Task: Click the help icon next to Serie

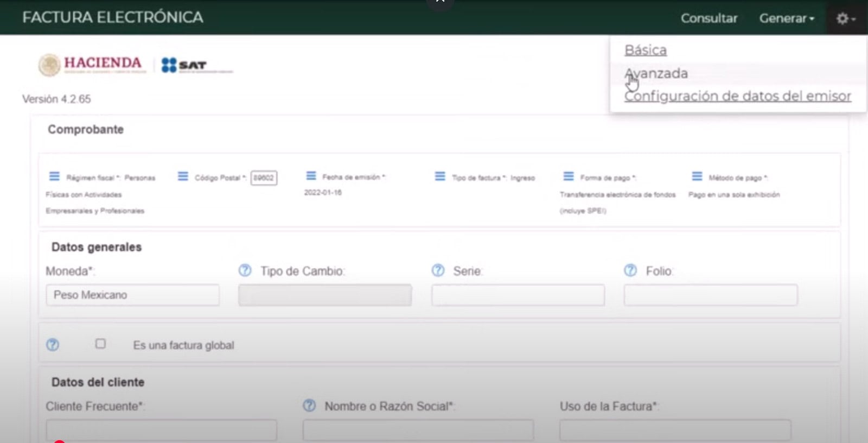Action: point(438,270)
